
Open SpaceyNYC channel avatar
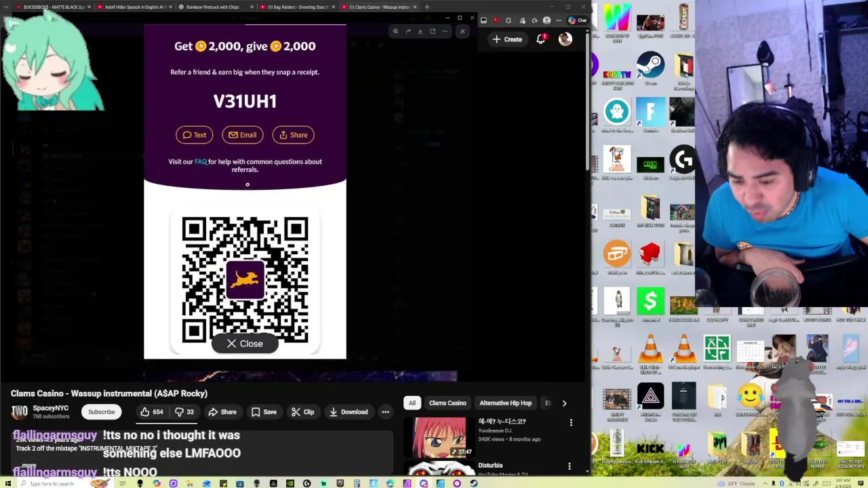point(19,411)
